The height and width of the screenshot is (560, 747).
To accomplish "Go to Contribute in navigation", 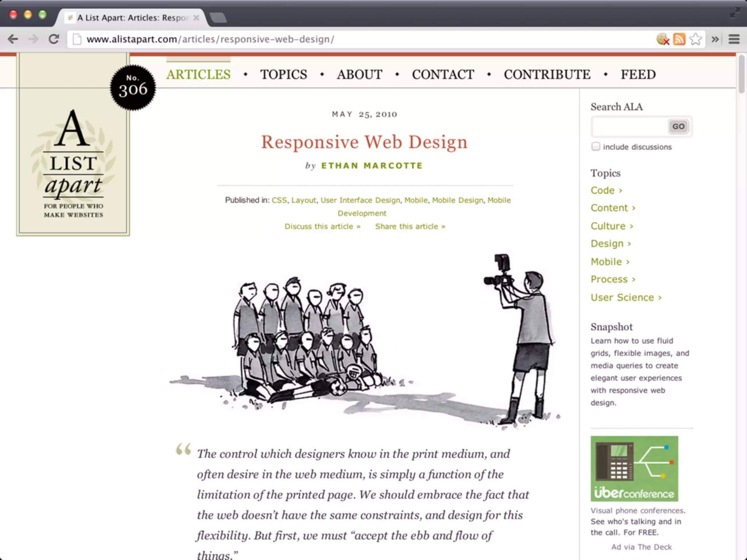I will click(x=547, y=75).
